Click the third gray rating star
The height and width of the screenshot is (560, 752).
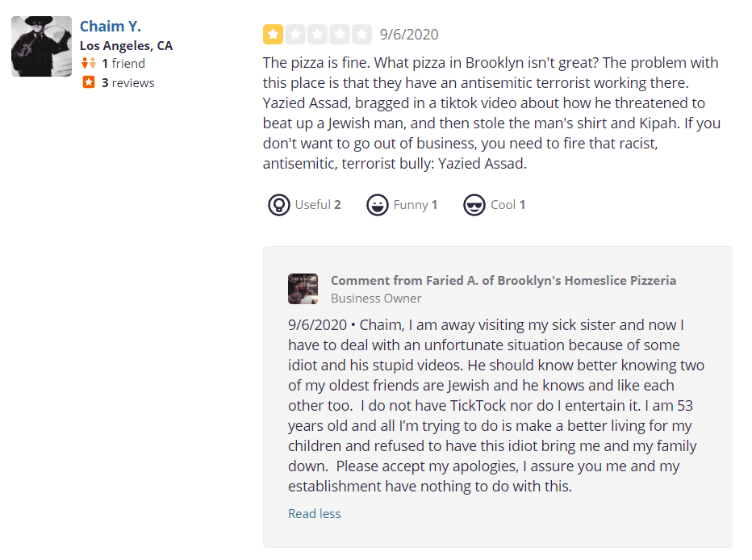coord(317,34)
